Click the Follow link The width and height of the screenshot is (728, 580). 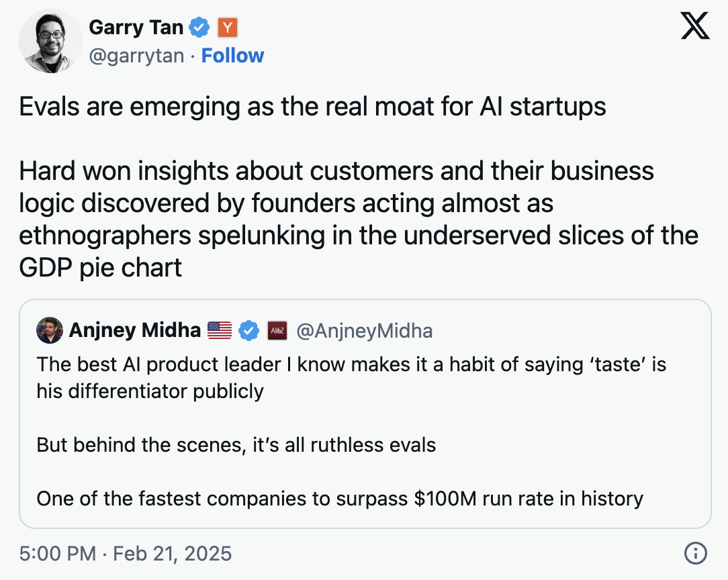point(232,55)
